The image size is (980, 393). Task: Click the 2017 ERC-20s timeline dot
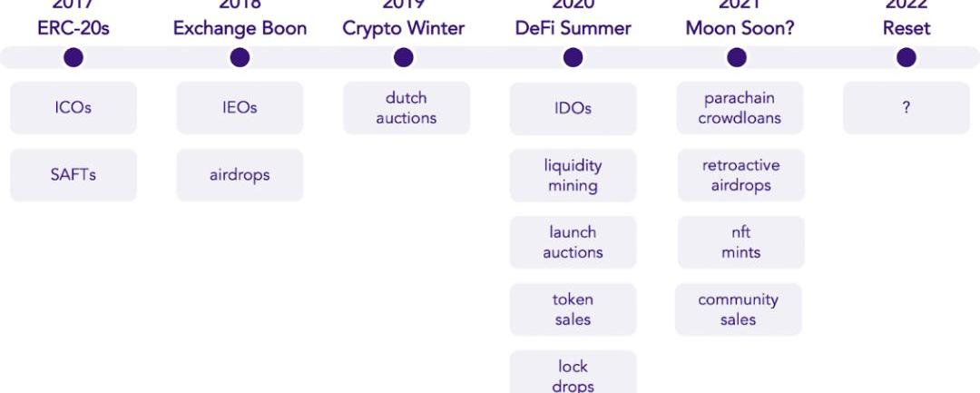coord(73,57)
